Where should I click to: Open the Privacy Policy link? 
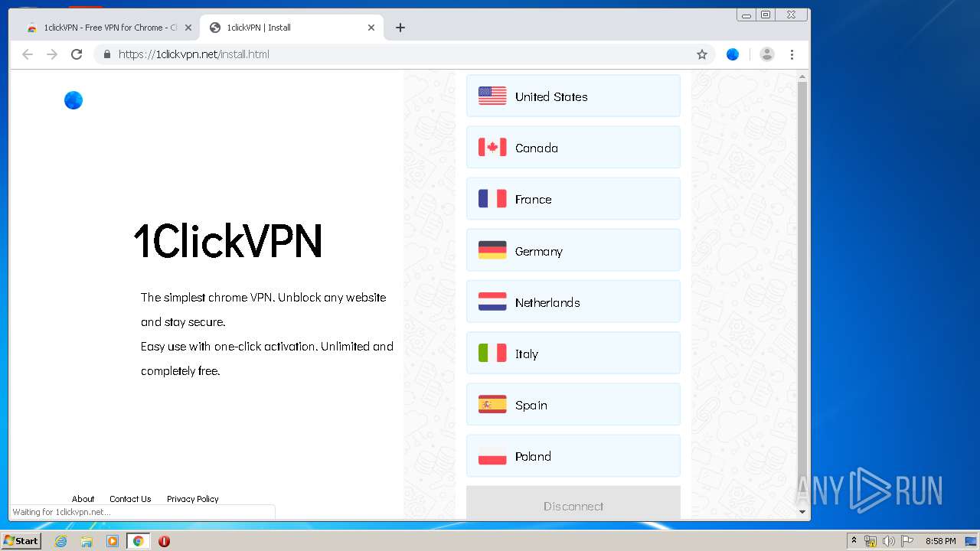(x=193, y=499)
